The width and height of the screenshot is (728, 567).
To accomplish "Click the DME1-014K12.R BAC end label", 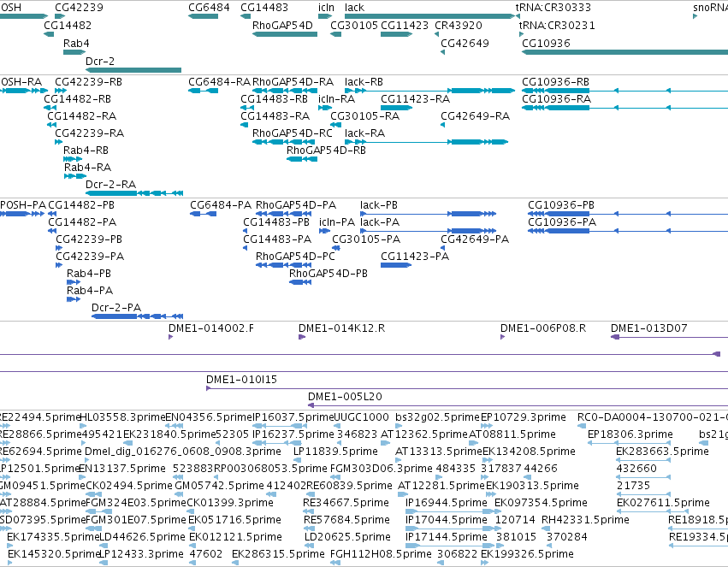I will click(x=341, y=328).
